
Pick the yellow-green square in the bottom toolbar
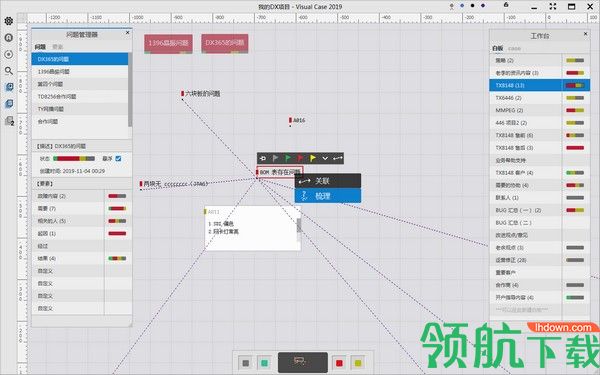coord(358,363)
